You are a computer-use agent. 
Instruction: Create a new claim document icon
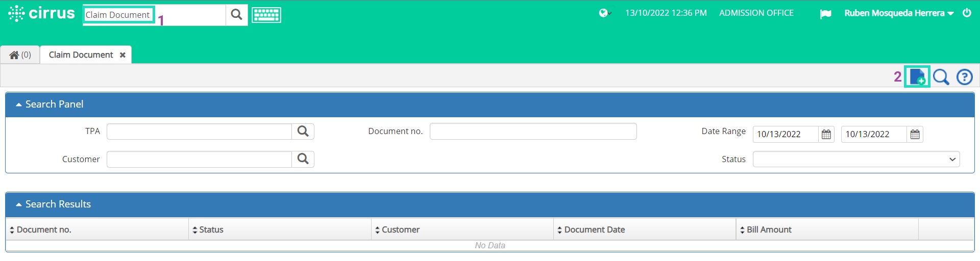[x=917, y=77]
